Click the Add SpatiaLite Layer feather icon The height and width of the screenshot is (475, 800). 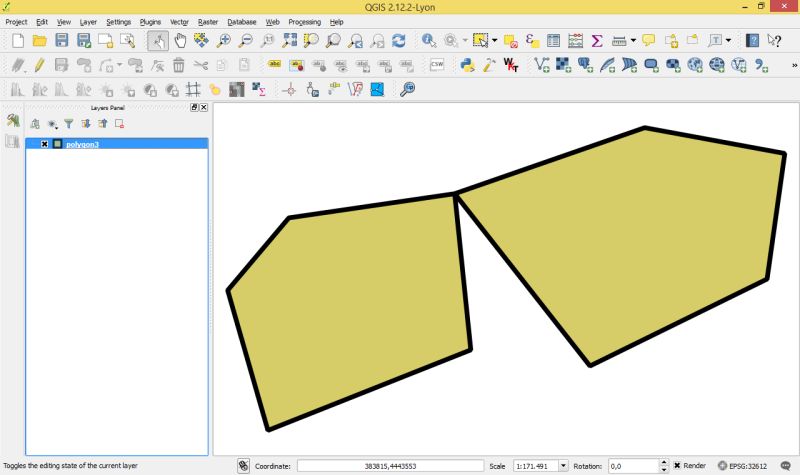pos(607,65)
